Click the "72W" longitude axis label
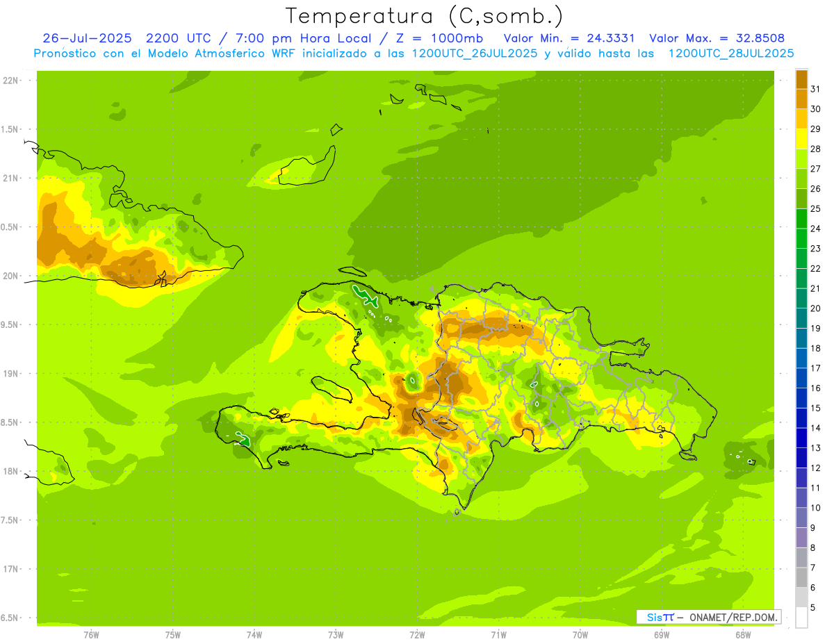 417,634
